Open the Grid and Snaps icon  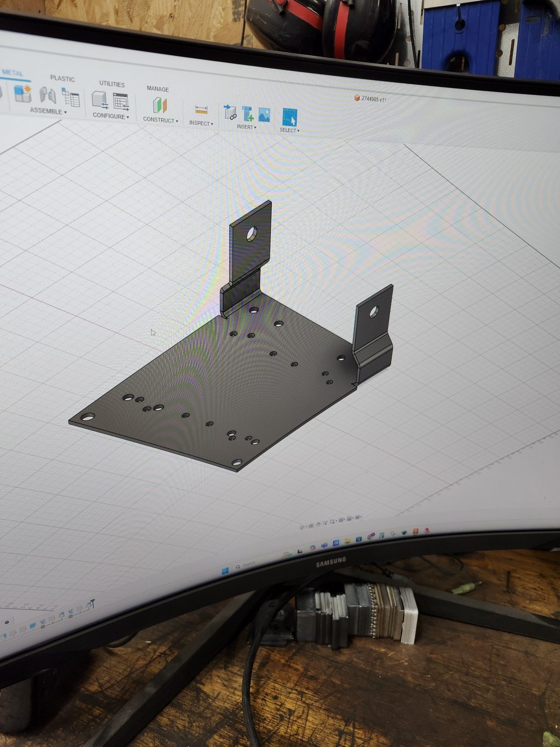point(350,519)
